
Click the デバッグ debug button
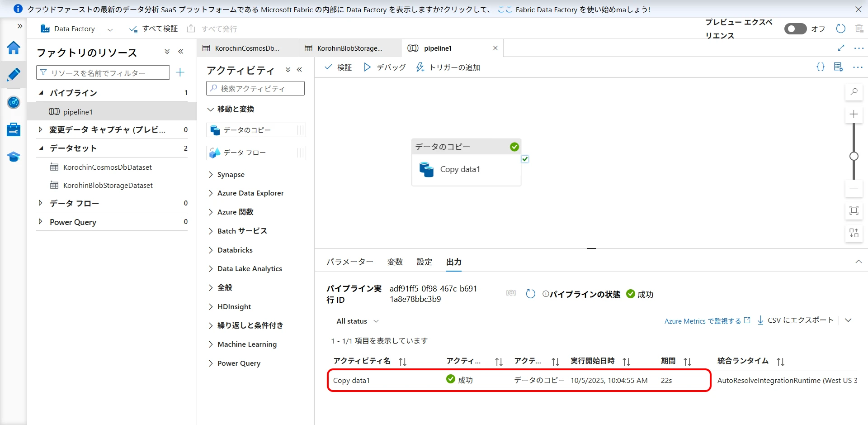385,67
